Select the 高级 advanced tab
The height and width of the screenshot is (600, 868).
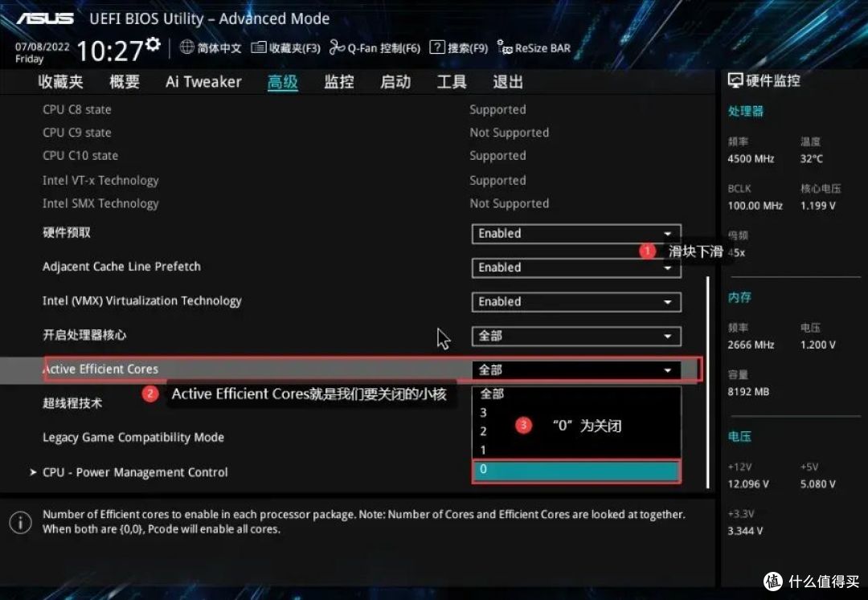[x=282, y=82]
